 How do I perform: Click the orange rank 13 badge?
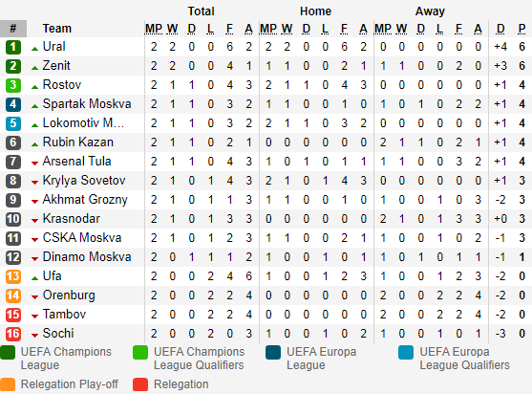(13, 276)
